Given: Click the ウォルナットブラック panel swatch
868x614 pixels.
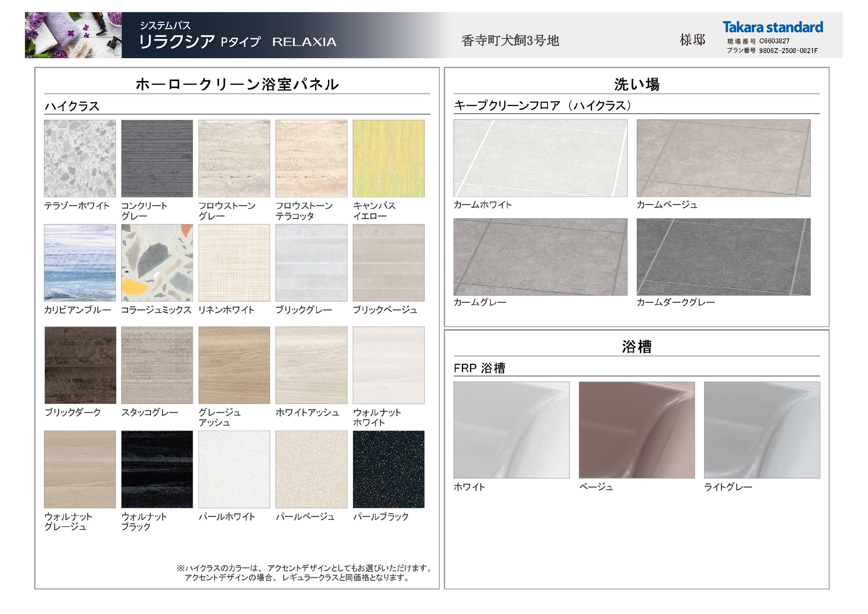Looking at the screenshot, I should pyautogui.click(x=157, y=469).
